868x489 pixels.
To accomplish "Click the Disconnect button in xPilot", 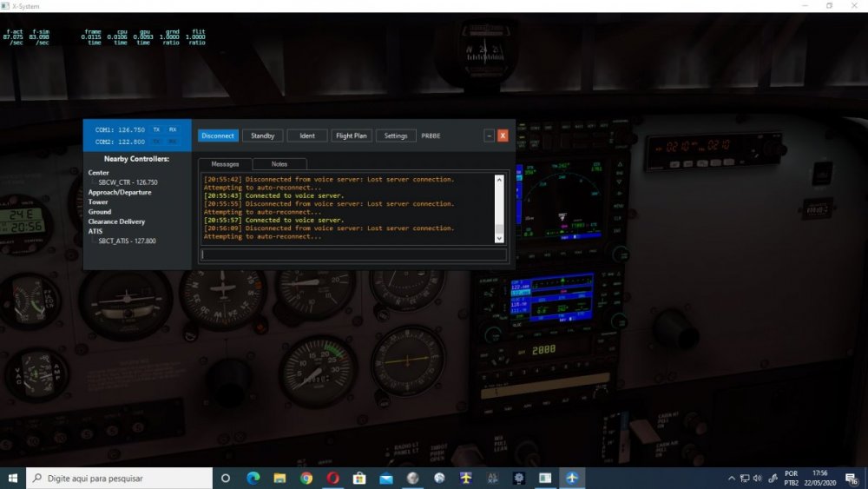I will (x=218, y=135).
